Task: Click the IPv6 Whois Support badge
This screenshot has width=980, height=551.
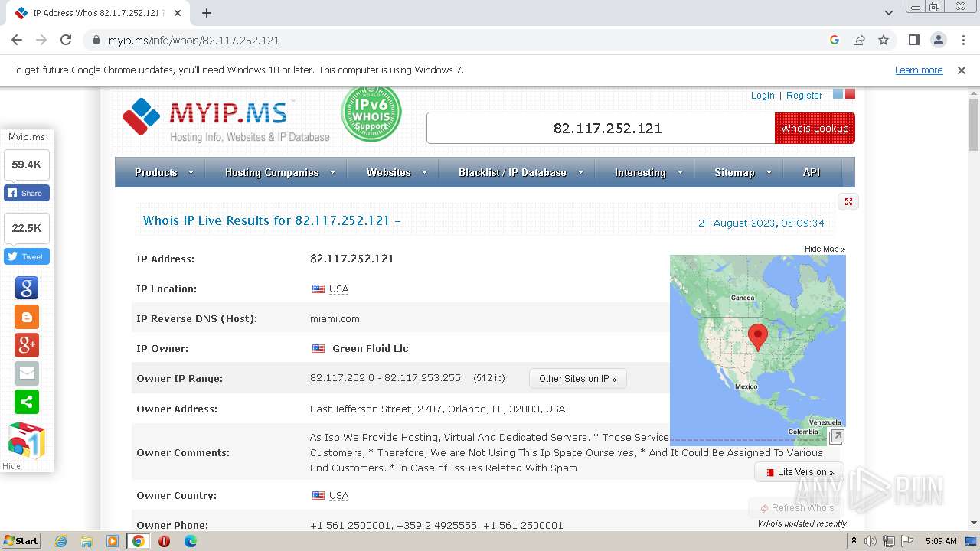Action: (371, 114)
